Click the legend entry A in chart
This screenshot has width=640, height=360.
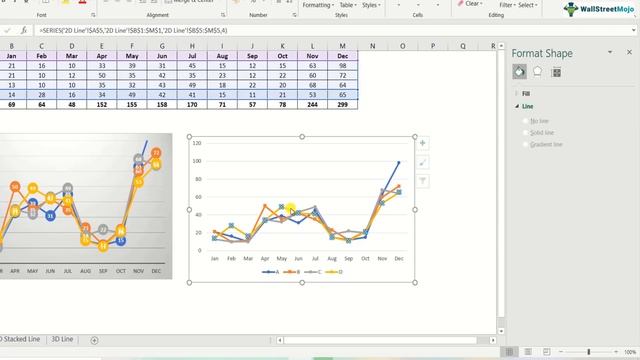click(x=271, y=272)
